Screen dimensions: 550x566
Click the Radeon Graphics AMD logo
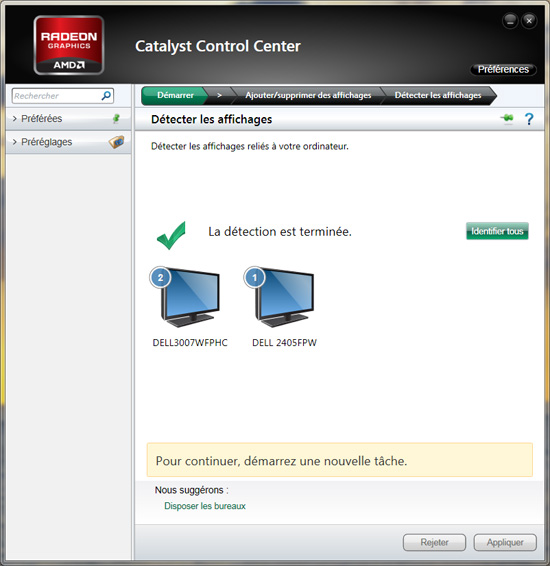tap(69, 45)
